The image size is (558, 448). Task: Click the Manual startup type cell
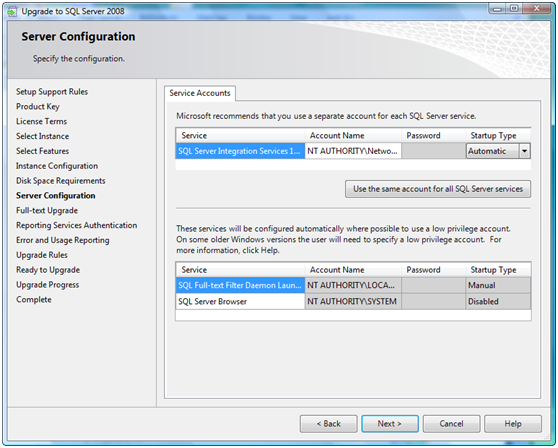(498, 285)
